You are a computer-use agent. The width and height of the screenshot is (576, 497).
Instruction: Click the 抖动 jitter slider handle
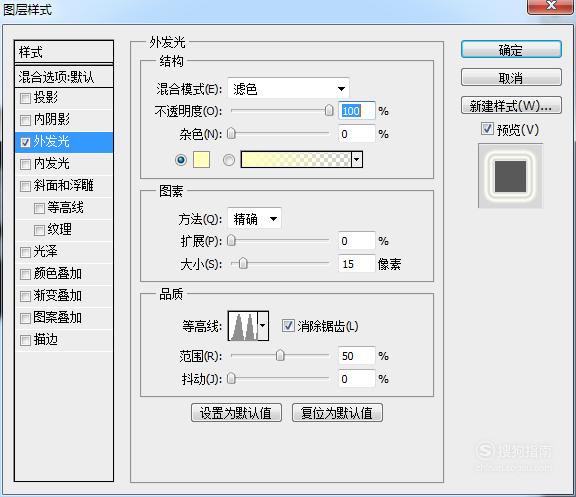coord(231,378)
